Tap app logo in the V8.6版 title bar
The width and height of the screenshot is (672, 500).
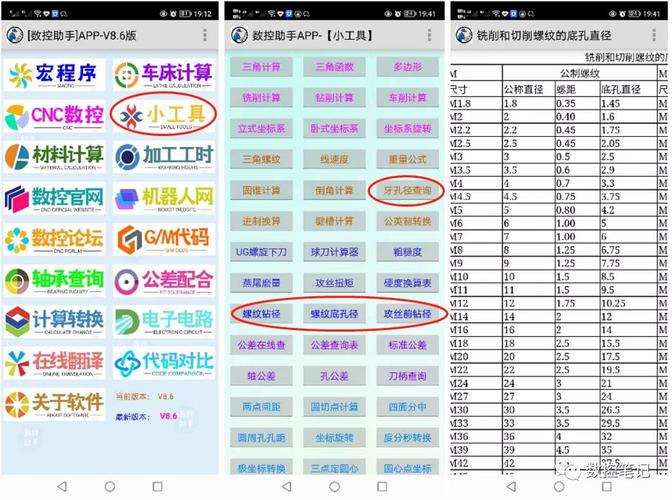coord(15,35)
